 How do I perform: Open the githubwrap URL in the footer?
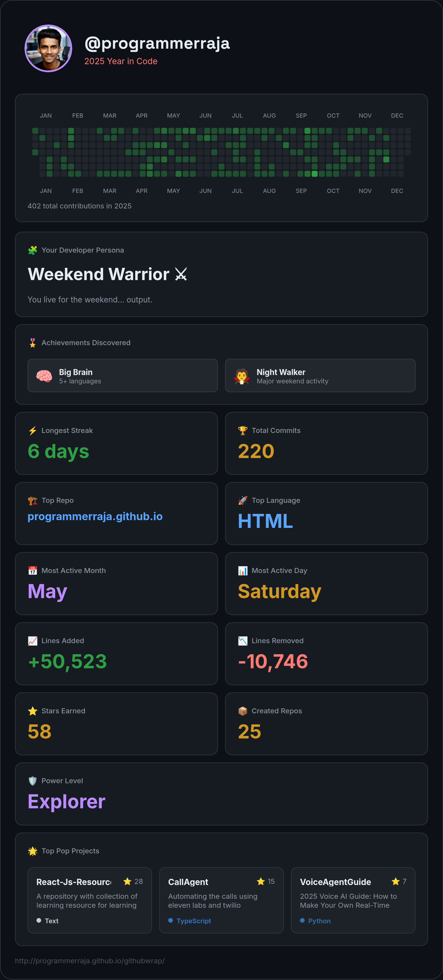(90, 961)
